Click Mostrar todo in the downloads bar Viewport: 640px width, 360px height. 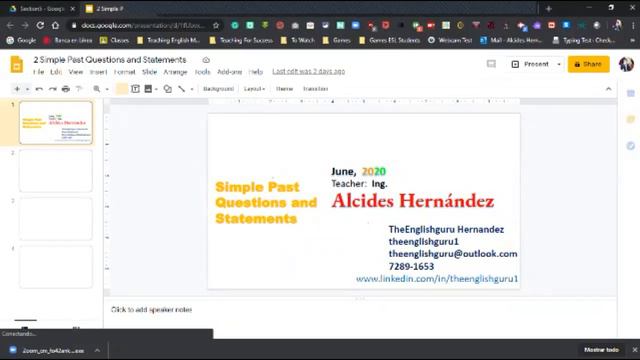pos(601,350)
